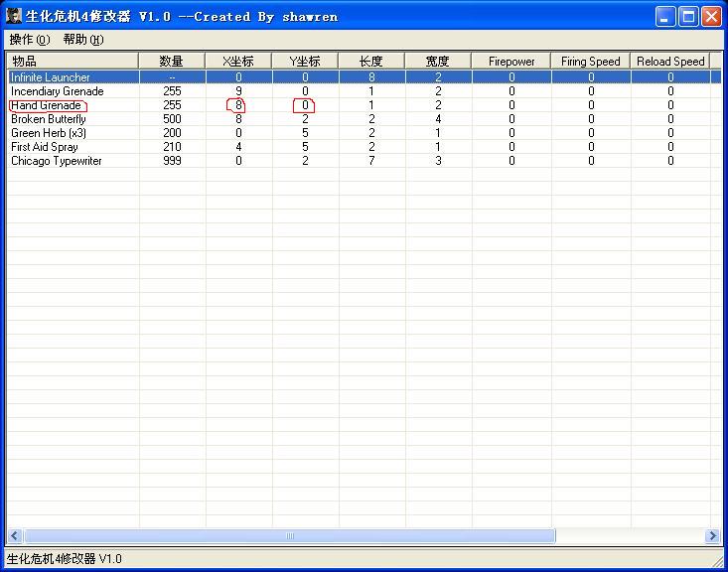
Task: Select the Hand Grenade item
Action: [46, 105]
